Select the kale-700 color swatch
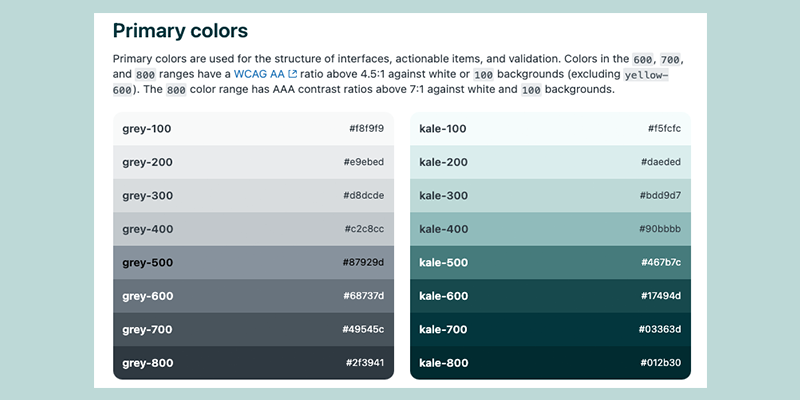This screenshot has height=400, width=800. point(551,330)
